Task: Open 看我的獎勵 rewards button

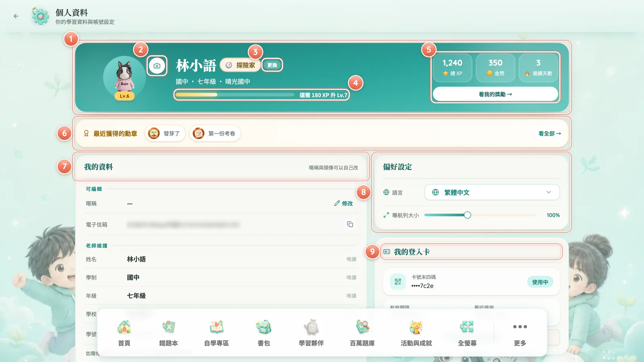Action: pyautogui.click(x=495, y=94)
